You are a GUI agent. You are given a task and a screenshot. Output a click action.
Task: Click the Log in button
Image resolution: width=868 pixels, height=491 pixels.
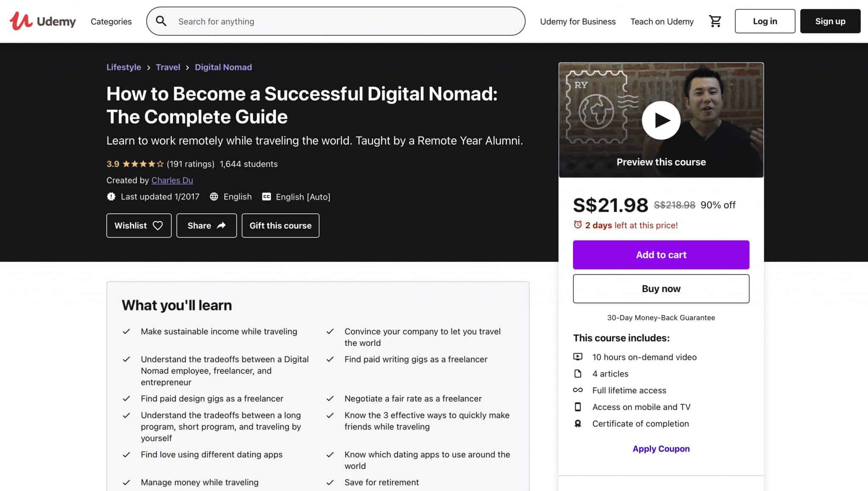(765, 21)
